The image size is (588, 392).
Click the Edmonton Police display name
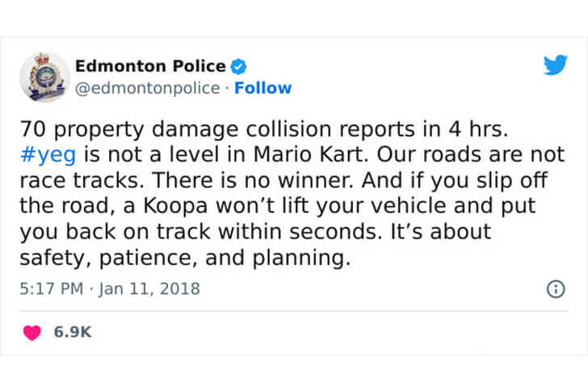150,66
